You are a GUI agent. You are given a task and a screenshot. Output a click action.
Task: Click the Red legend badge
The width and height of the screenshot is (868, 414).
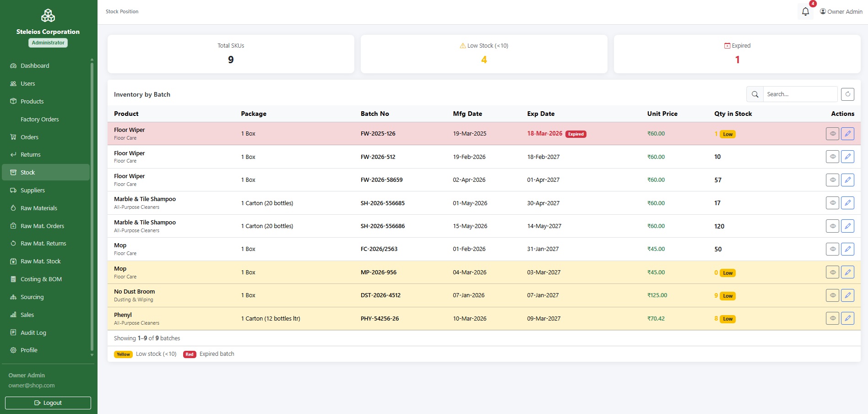tap(190, 354)
